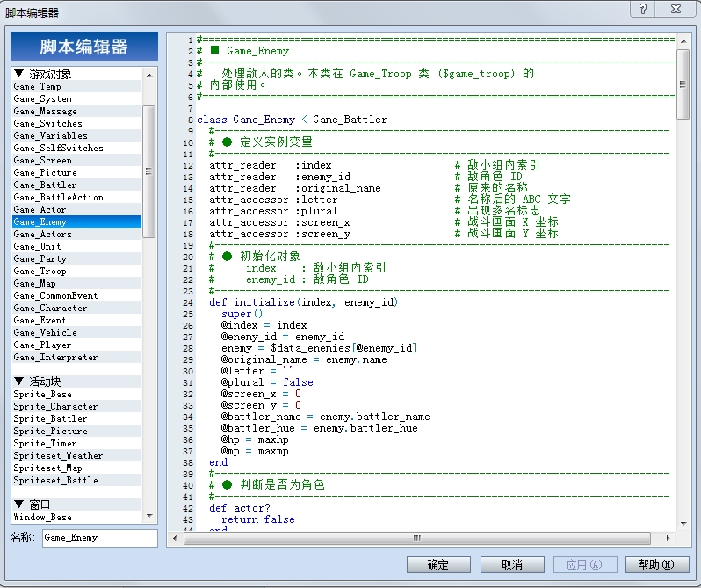Click the 帮助(H) help button

(657, 564)
